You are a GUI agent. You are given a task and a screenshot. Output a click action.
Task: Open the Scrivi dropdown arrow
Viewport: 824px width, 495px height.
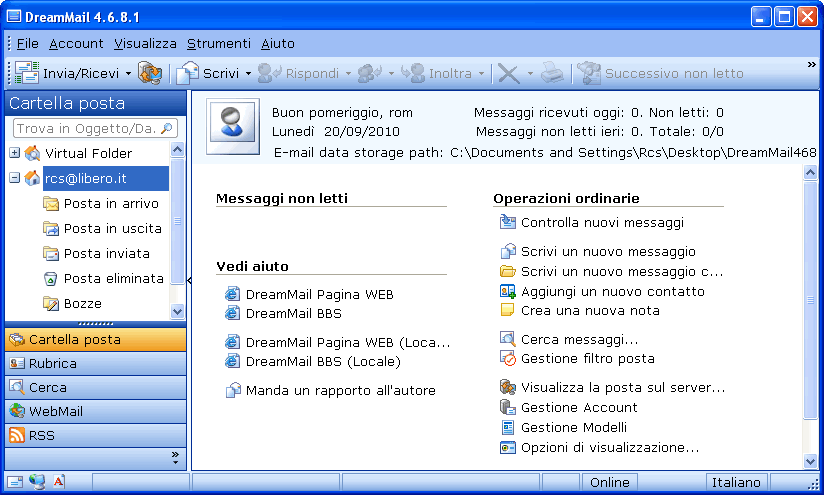click(x=248, y=74)
